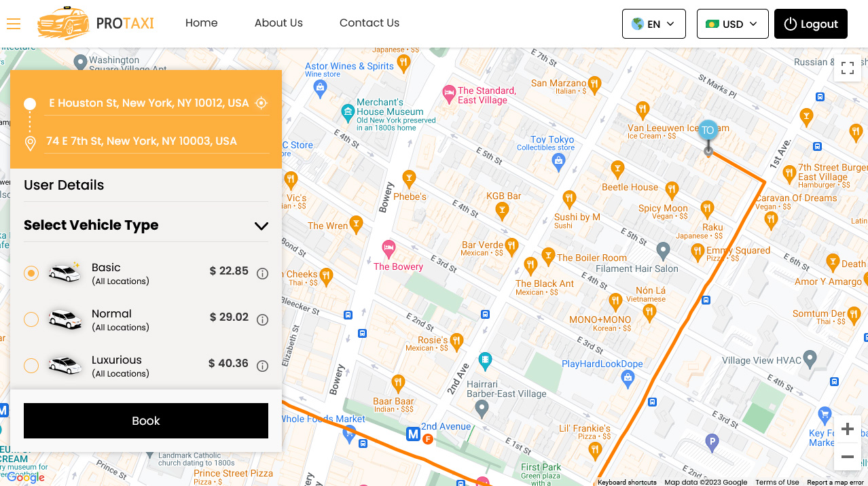Click The Wren bar marker
The width and height of the screenshot is (868, 486).
[357, 224]
